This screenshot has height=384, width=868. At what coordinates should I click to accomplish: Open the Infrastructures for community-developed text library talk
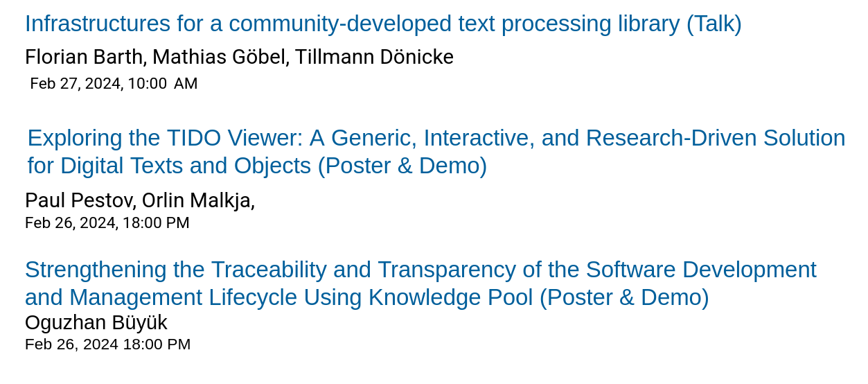pyautogui.click(x=383, y=24)
